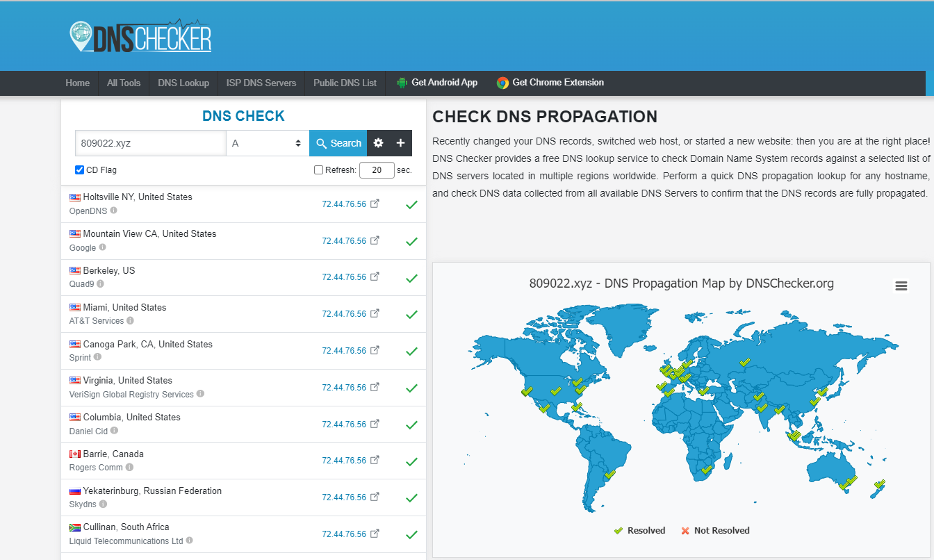This screenshot has width=934, height=560.
Task: Click the Chrome logo icon in navbar
Action: [501, 82]
